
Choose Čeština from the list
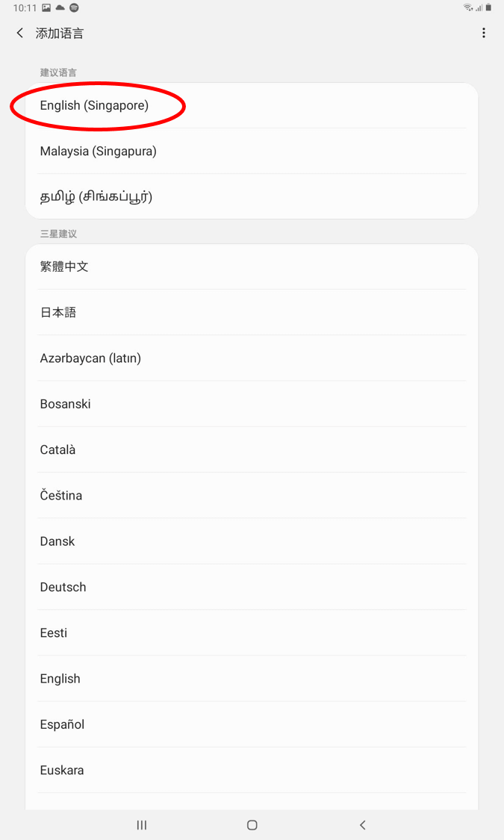pyautogui.click(x=61, y=496)
